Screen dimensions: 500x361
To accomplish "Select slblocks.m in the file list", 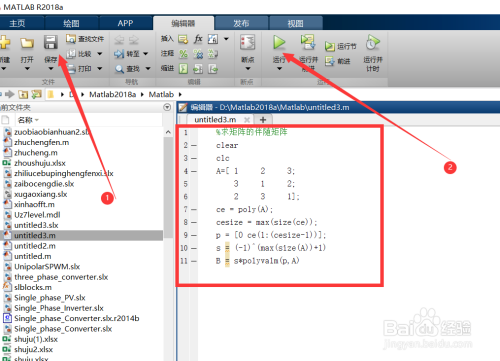I will pyautogui.click(x=33, y=287).
